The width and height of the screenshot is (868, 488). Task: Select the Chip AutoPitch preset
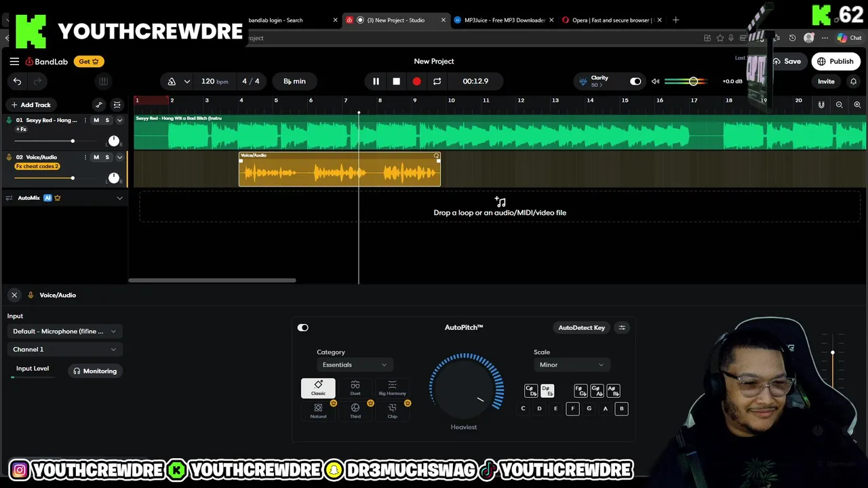tap(392, 411)
